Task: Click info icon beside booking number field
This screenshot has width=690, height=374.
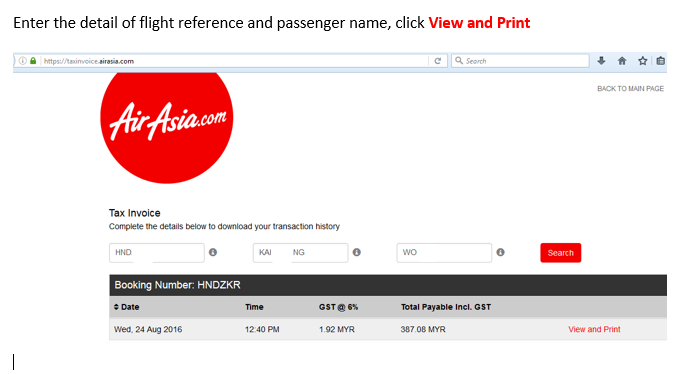Action: point(213,252)
